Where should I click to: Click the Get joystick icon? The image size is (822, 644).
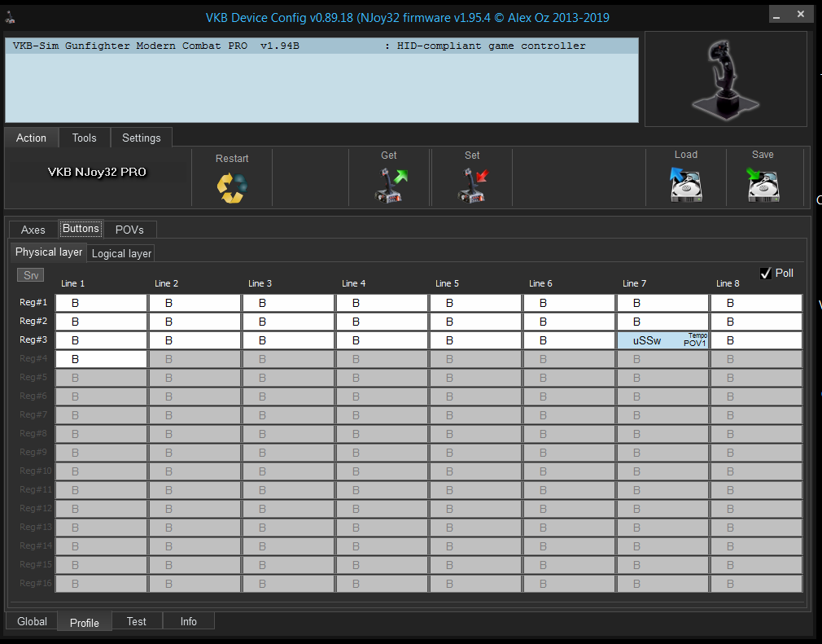tap(391, 185)
